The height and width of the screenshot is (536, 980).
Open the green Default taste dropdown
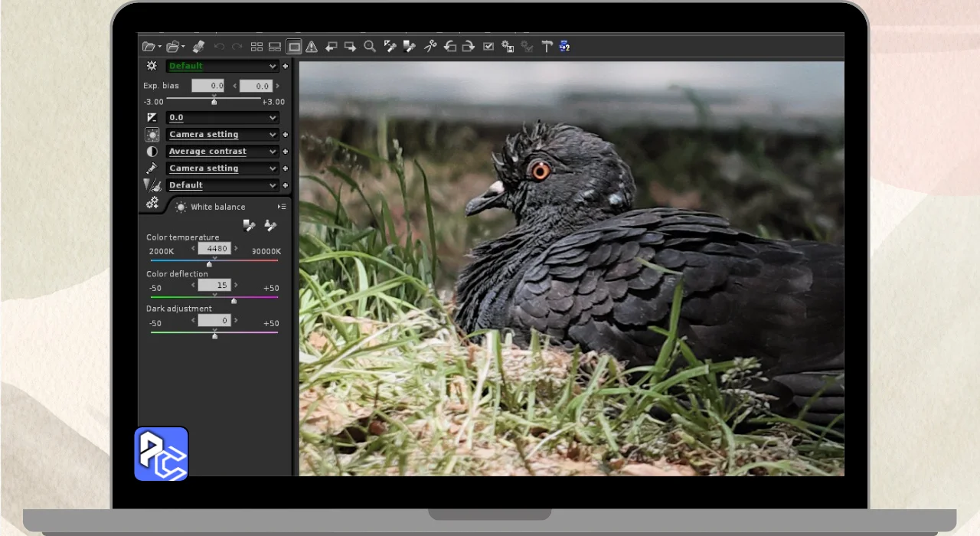point(222,67)
